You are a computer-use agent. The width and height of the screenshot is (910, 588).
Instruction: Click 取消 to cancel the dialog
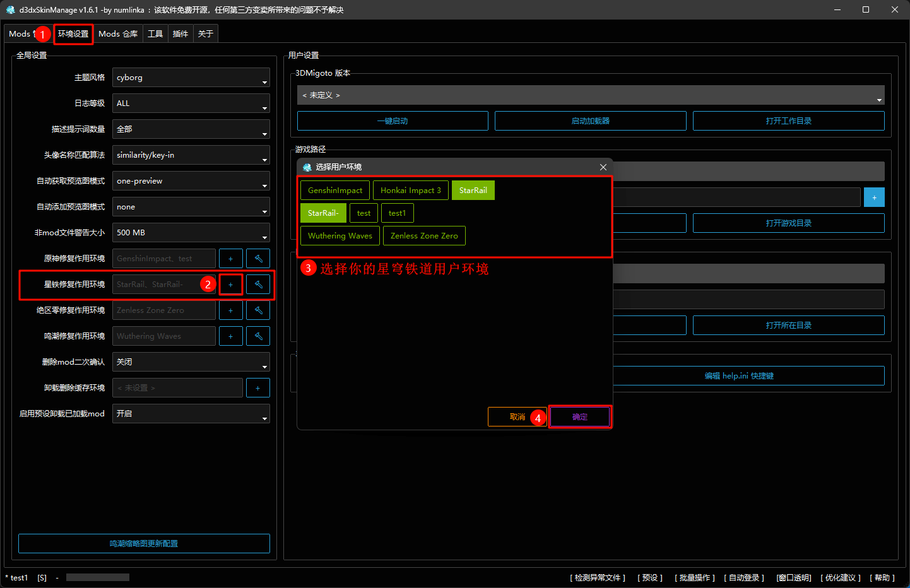coord(517,417)
